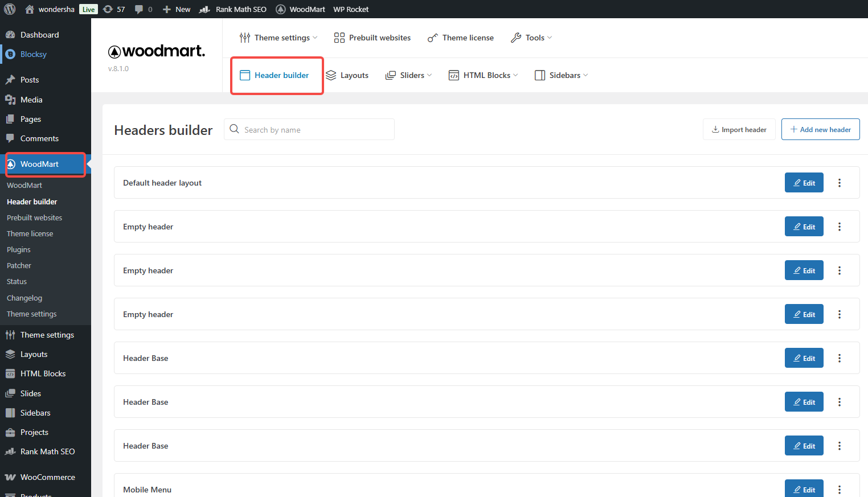Click the updates icon showing 57
The height and width of the screenshot is (497, 868).
tap(108, 9)
